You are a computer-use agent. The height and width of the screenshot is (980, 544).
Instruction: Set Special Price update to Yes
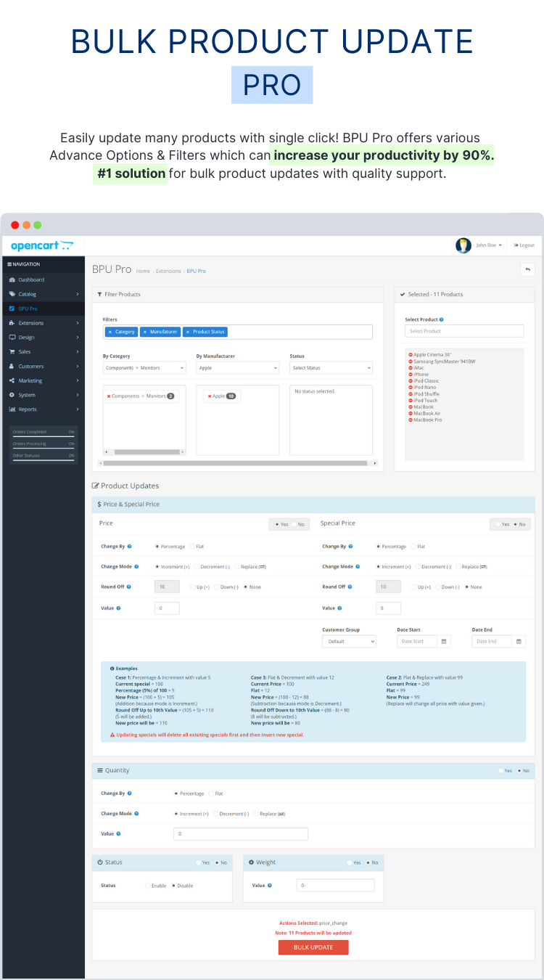503,524
